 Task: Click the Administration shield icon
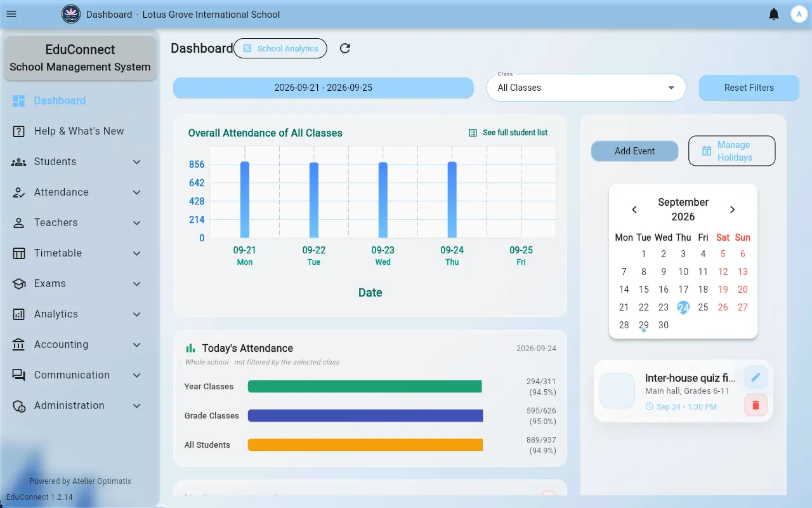[19, 406]
